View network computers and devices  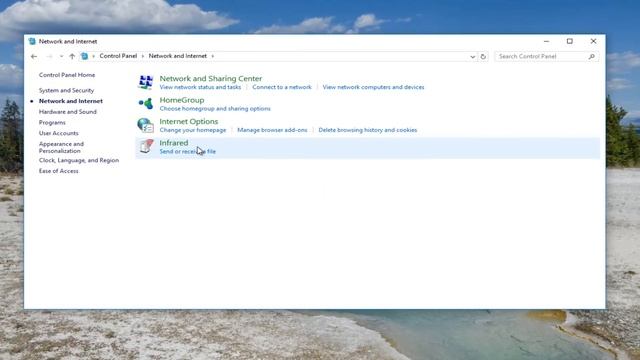pos(373,87)
